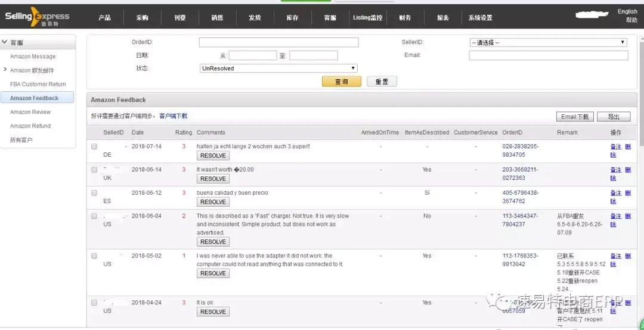This screenshot has height=330, width=644.
Task: Focus the Email input field
Action: click(x=549, y=55)
